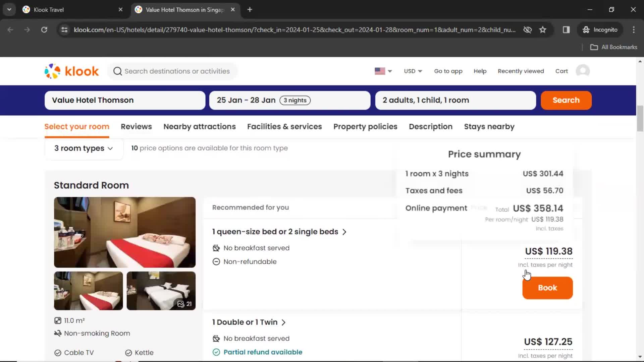This screenshot has width=644, height=362.
Task: Close the Klook Travel tab
Action: tap(120, 10)
